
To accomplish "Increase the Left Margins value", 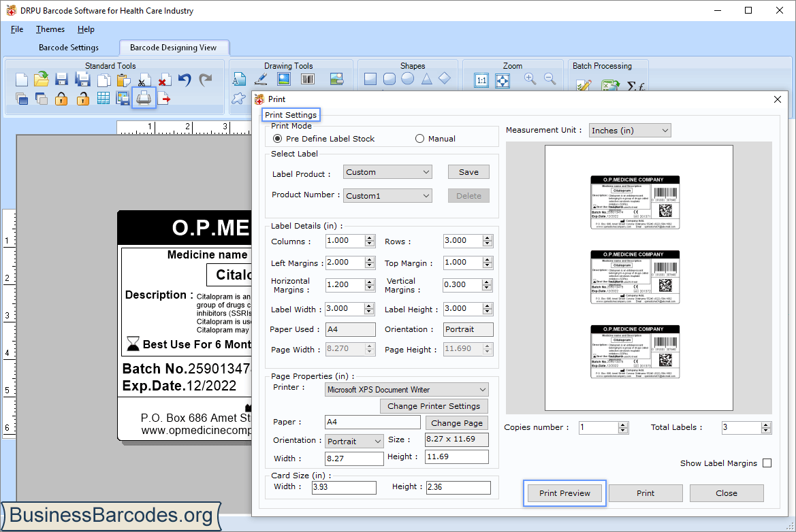I will [x=370, y=260].
